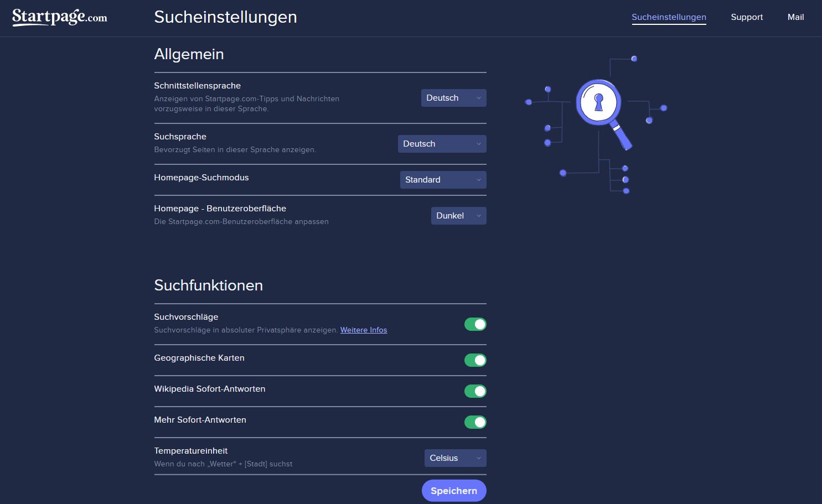Open the Schnittstellensprache Deutsch dropdown
Viewport: 822px width, 504px height.
pyautogui.click(x=448, y=98)
